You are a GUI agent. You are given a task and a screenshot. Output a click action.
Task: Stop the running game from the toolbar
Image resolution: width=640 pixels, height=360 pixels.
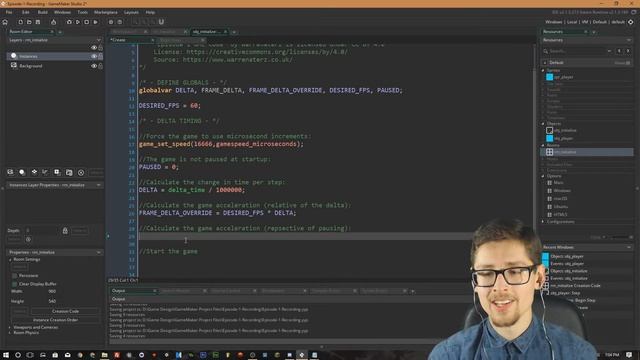pos(87,22)
